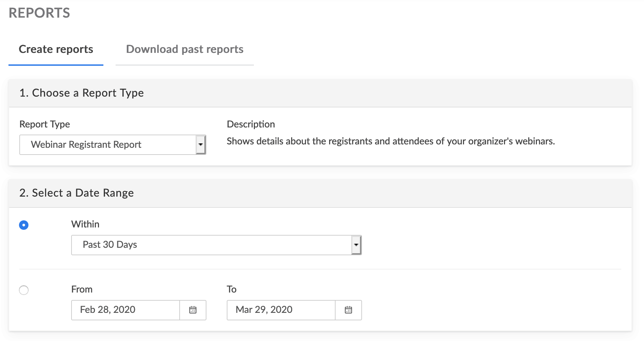This screenshot has width=644, height=341.
Task: Click the Choose a Report Type section header
Action: coord(82,93)
